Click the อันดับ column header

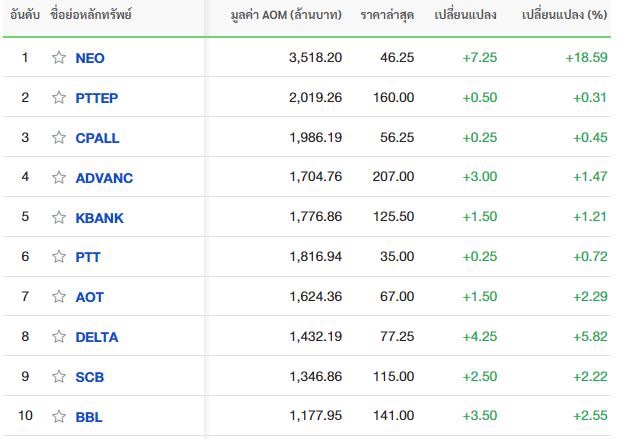point(25,15)
